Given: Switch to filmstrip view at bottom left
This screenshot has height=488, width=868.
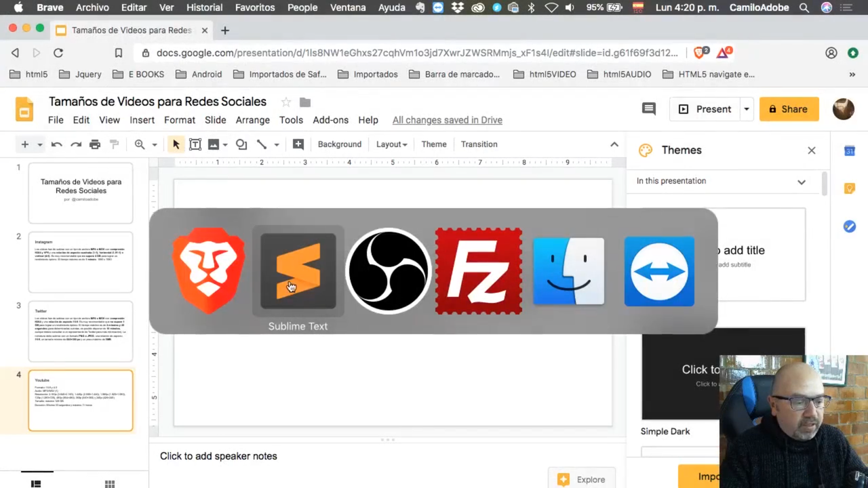Looking at the screenshot, I should [x=36, y=483].
